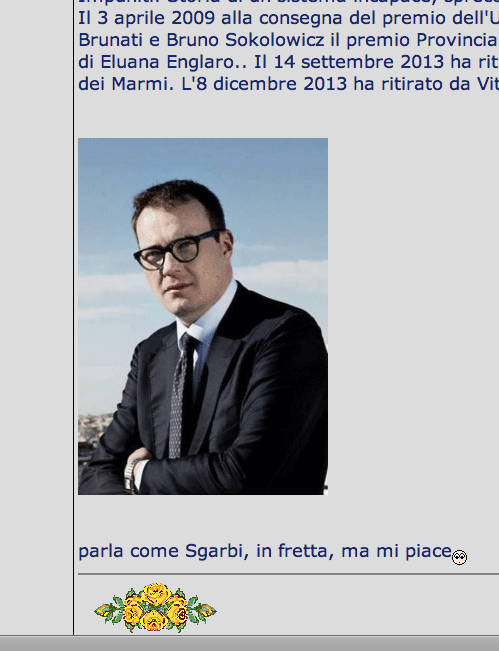Click the horizontal separator line above roses
Viewport: 499px width, 651px height.
(x=288, y=574)
